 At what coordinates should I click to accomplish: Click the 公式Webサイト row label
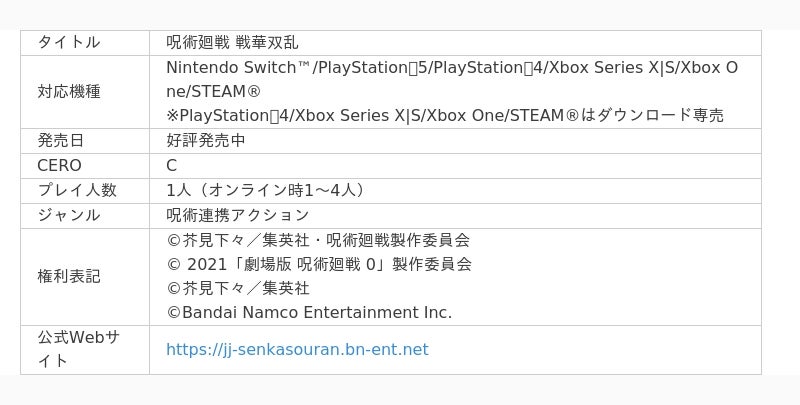pyautogui.click(x=78, y=349)
